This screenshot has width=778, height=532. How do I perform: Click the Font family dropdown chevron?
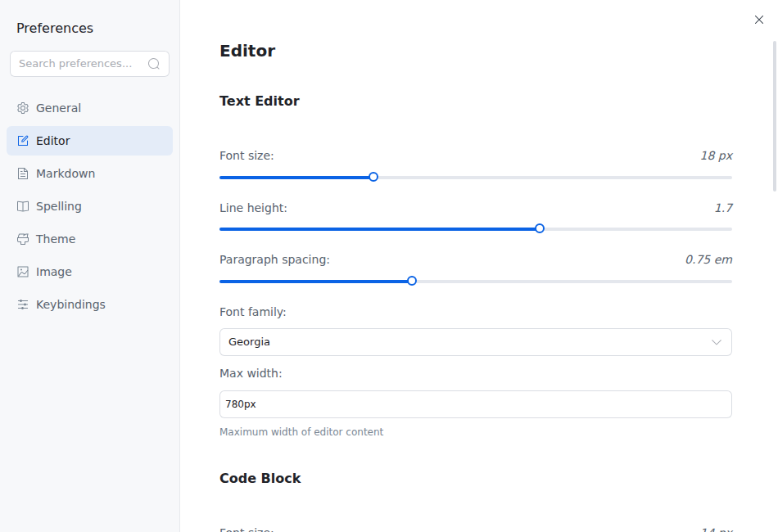click(717, 342)
